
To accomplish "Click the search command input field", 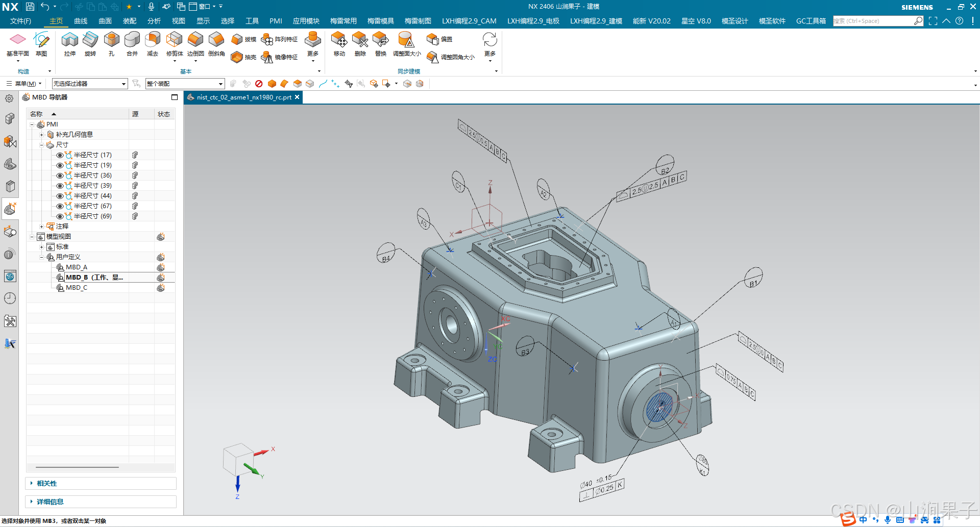I will (874, 21).
